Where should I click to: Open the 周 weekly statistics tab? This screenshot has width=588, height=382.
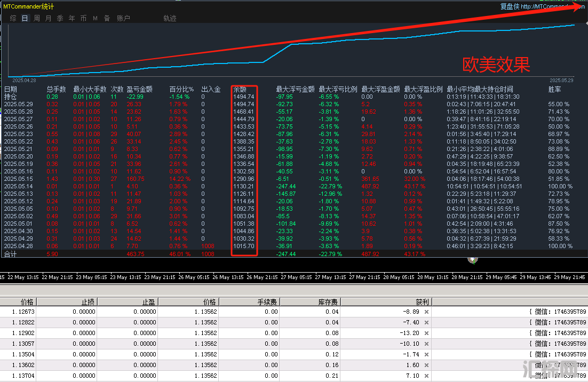(37, 18)
